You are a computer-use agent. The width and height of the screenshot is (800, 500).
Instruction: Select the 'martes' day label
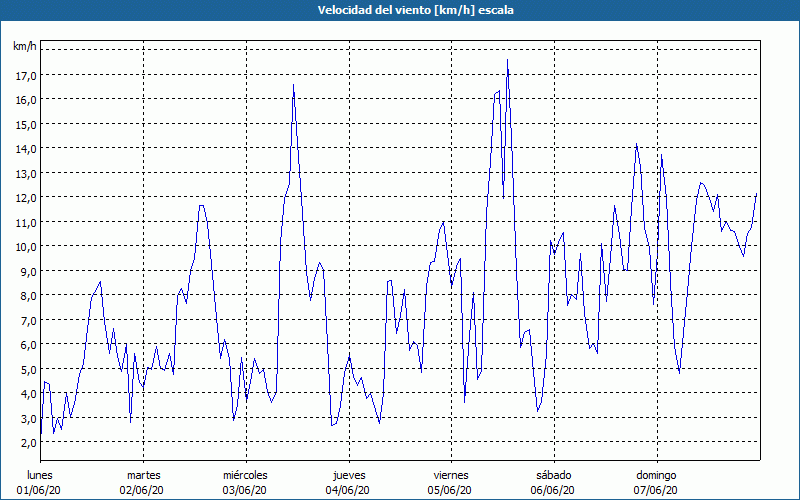click(x=144, y=475)
